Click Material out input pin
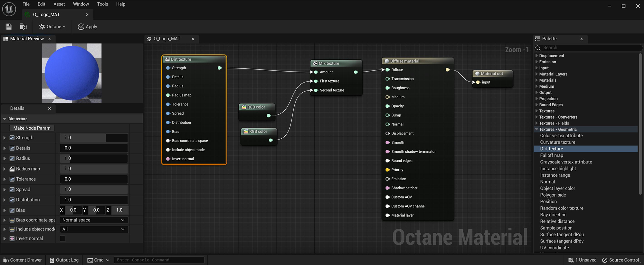644x265 pixels. click(x=478, y=82)
